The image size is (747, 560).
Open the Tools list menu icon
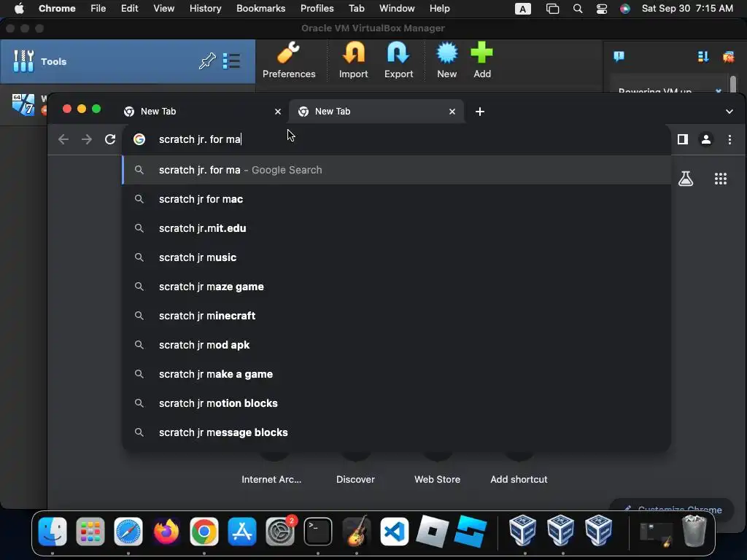[231, 61]
